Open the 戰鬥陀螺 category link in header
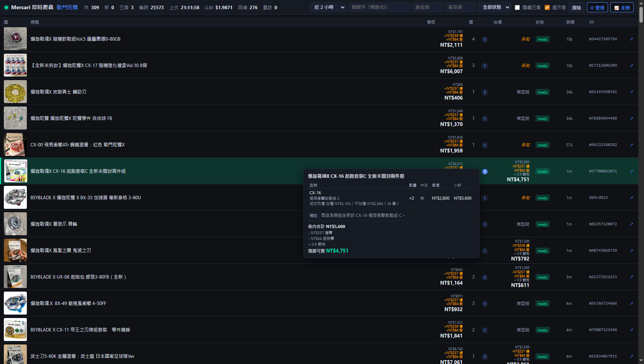The height and width of the screenshot is (364, 644). tap(67, 7)
